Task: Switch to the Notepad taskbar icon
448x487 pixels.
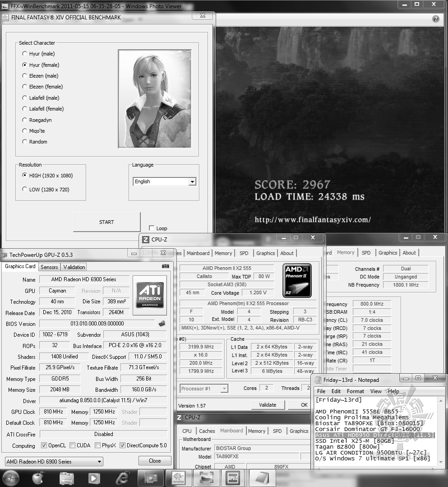Action: point(262,478)
